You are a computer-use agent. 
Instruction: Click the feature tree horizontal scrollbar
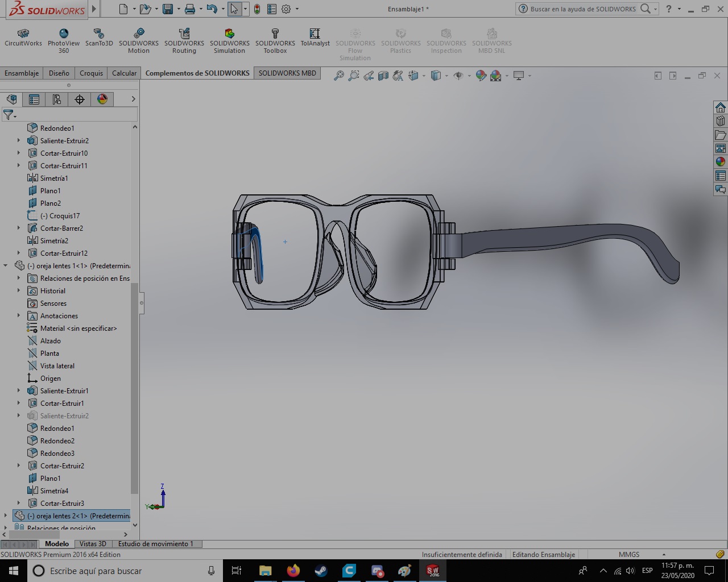[x=35, y=534]
